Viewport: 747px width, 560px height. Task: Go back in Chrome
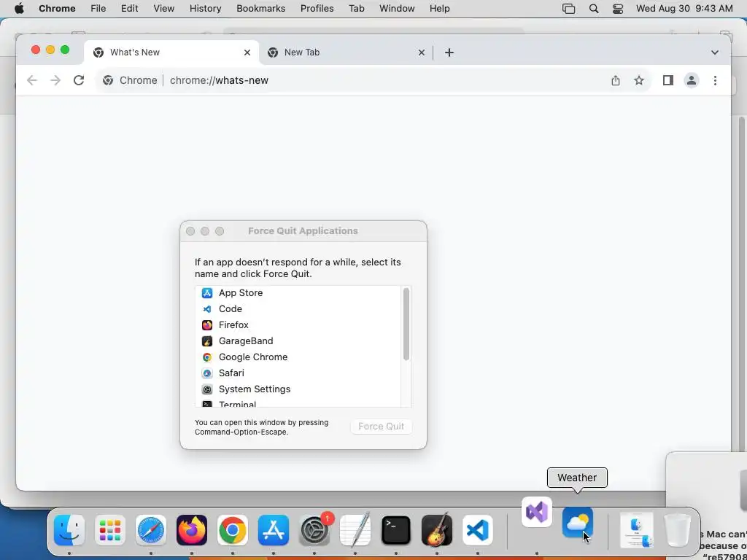[x=32, y=80]
